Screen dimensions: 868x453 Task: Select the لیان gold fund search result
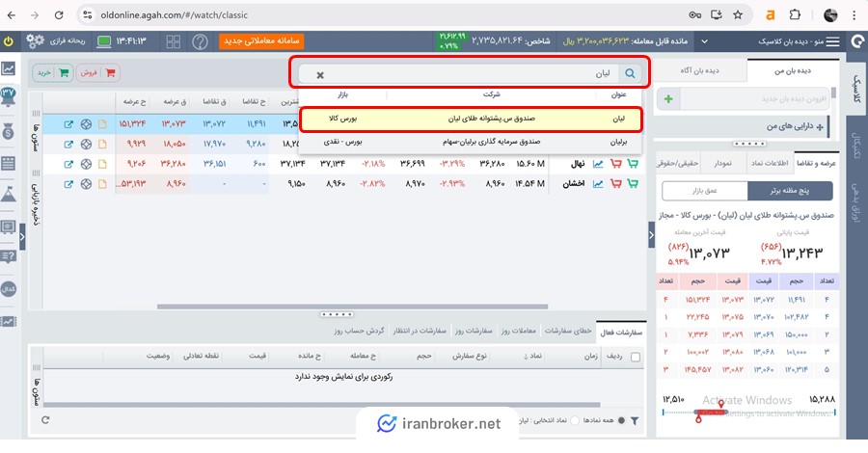tap(471, 119)
